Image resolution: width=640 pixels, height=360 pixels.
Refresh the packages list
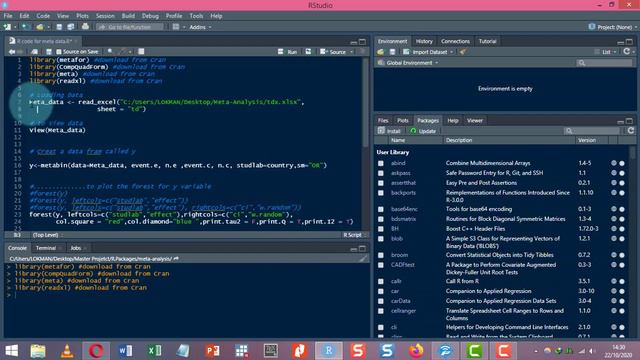point(631,131)
